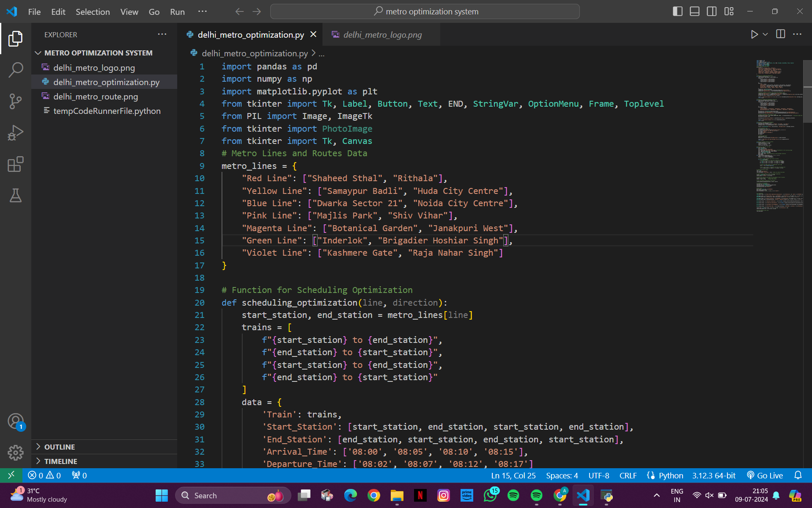
Task: Toggle Primary Side Bar visibility
Action: click(678, 11)
